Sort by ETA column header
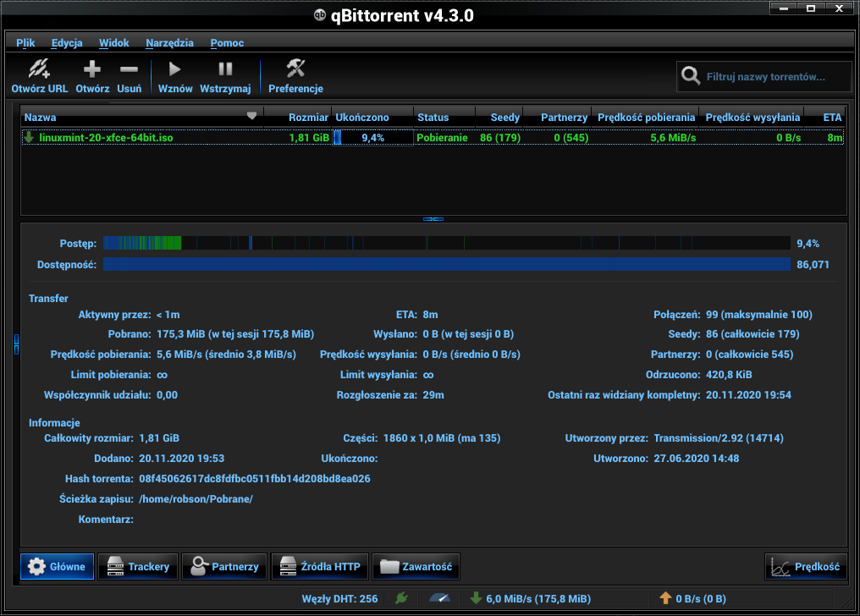The height and width of the screenshot is (616, 860). (824, 118)
